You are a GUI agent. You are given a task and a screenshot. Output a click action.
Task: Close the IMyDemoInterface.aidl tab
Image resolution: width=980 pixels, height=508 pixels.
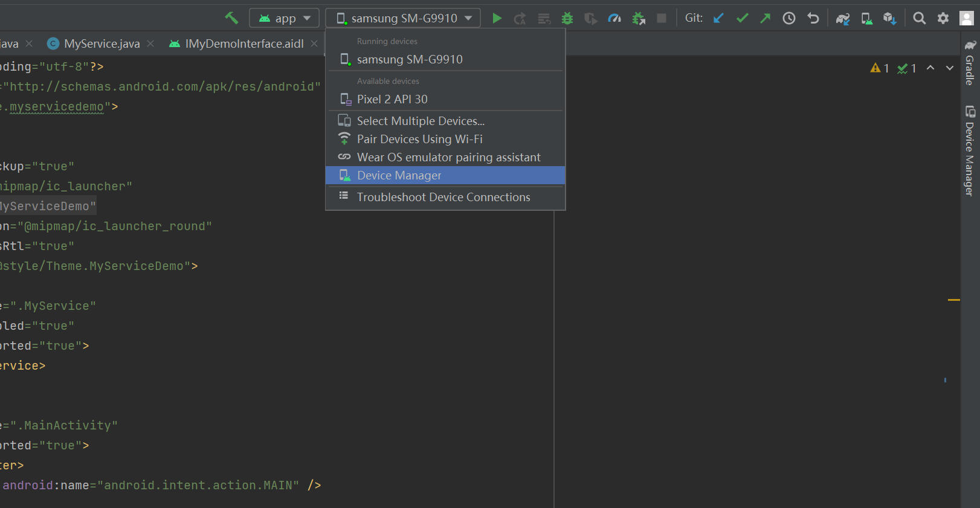(314, 43)
